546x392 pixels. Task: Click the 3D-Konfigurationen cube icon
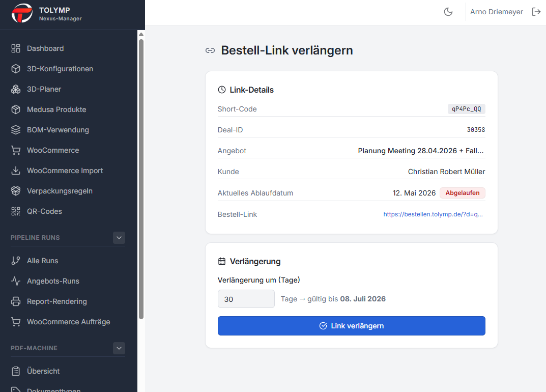click(16, 69)
